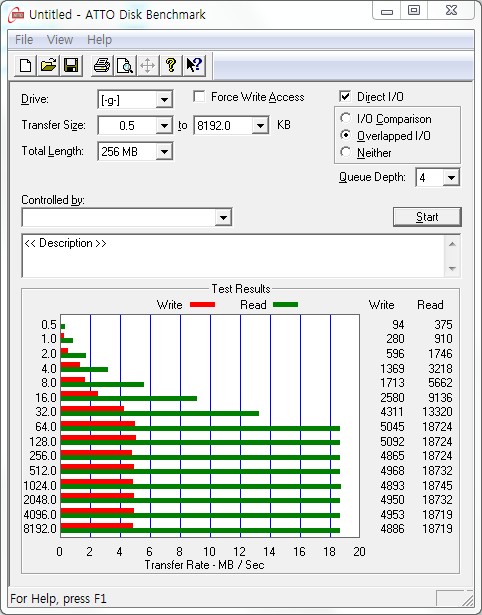The height and width of the screenshot is (615, 482).
Task: Activate context help pointer icon
Action: [194, 65]
